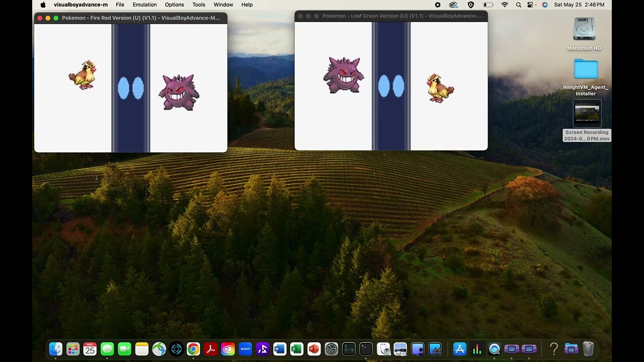Open the Notes app in the Dock
Screen dimensions: 644x362
tap(142, 349)
